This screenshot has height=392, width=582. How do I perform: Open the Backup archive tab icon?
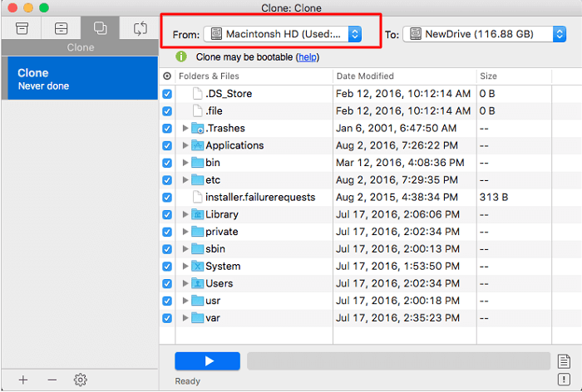pos(22,28)
